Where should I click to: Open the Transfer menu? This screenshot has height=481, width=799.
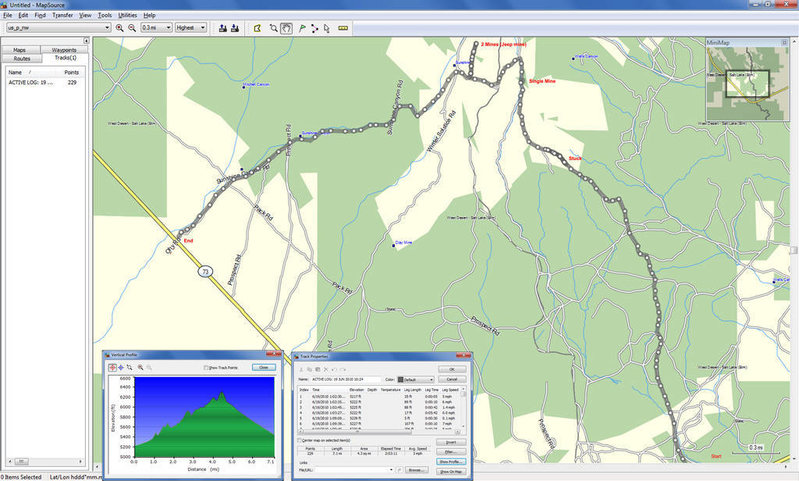point(63,15)
